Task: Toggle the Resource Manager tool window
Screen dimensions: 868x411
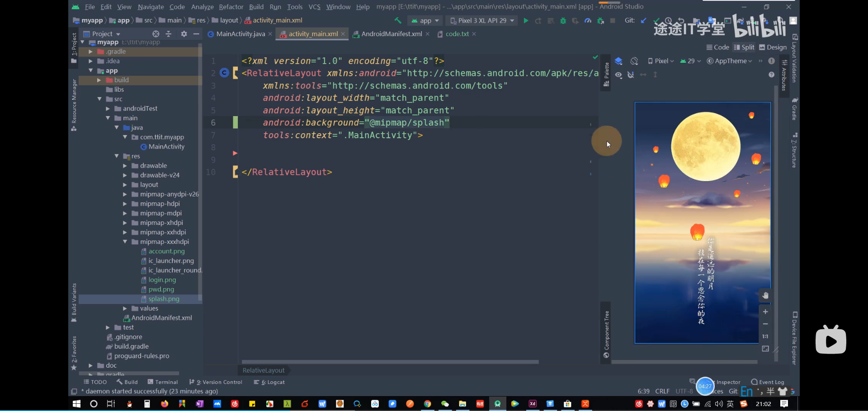Action: tap(74, 105)
